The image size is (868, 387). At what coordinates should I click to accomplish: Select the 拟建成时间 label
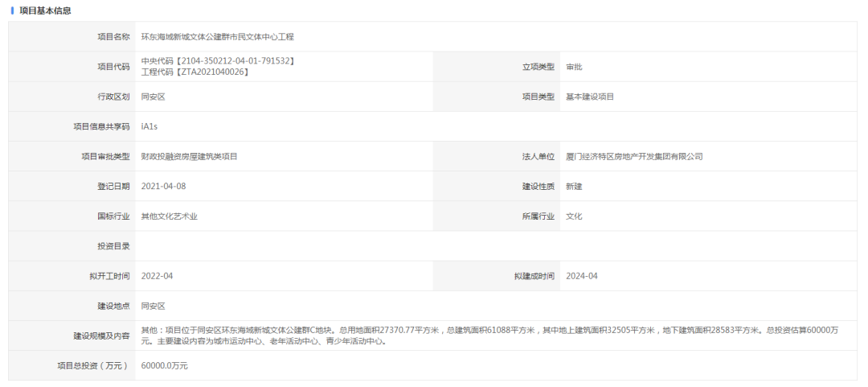(x=534, y=276)
